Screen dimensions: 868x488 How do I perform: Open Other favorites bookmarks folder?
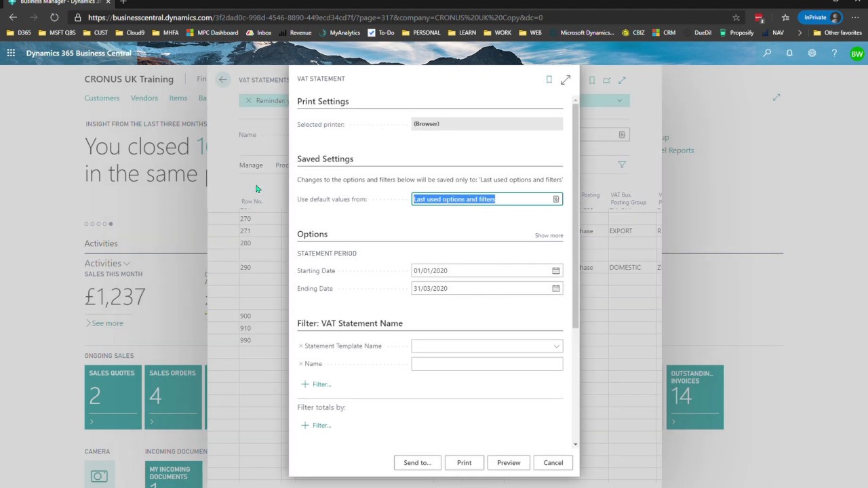837,33
